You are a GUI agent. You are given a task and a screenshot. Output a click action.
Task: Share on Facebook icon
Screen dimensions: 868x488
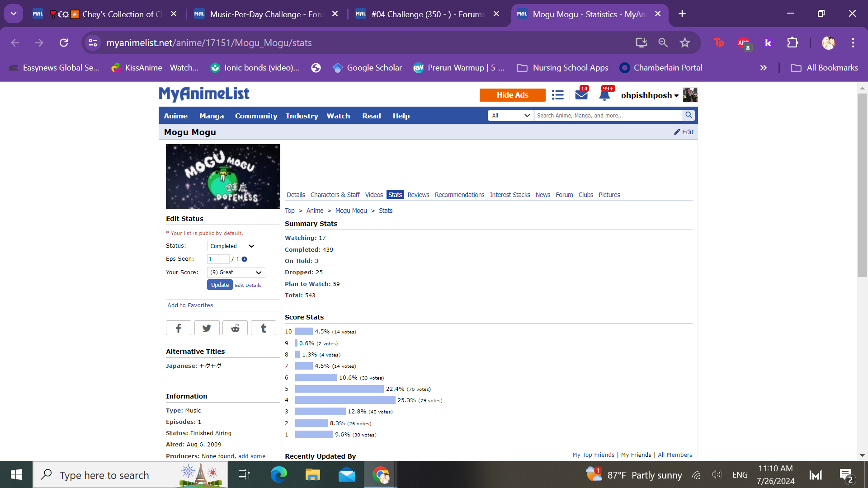pyautogui.click(x=178, y=328)
